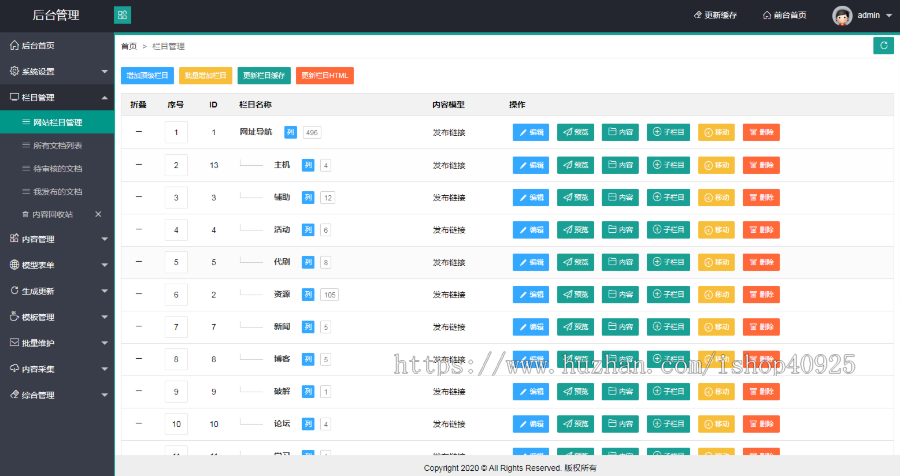The width and height of the screenshot is (900, 476).
Task: Click 删除 trash button for 辅助 row
Action: coord(761,198)
